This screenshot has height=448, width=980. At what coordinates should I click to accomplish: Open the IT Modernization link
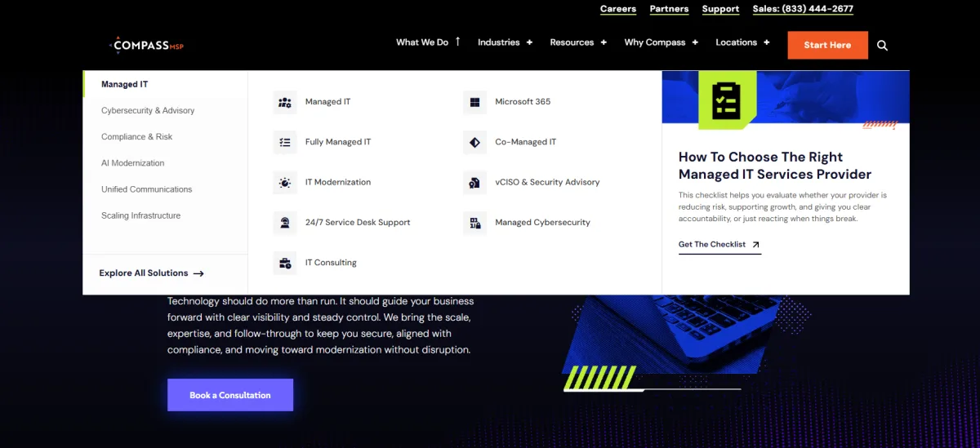(x=338, y=182)
